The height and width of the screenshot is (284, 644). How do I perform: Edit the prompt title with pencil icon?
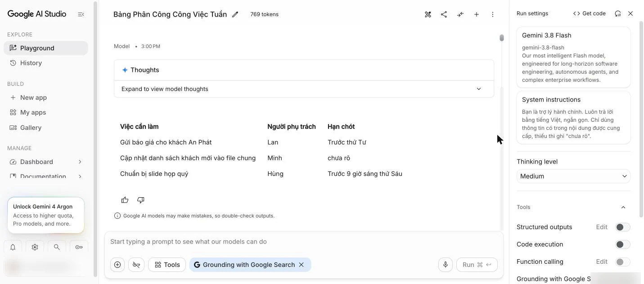click(235, 14)
